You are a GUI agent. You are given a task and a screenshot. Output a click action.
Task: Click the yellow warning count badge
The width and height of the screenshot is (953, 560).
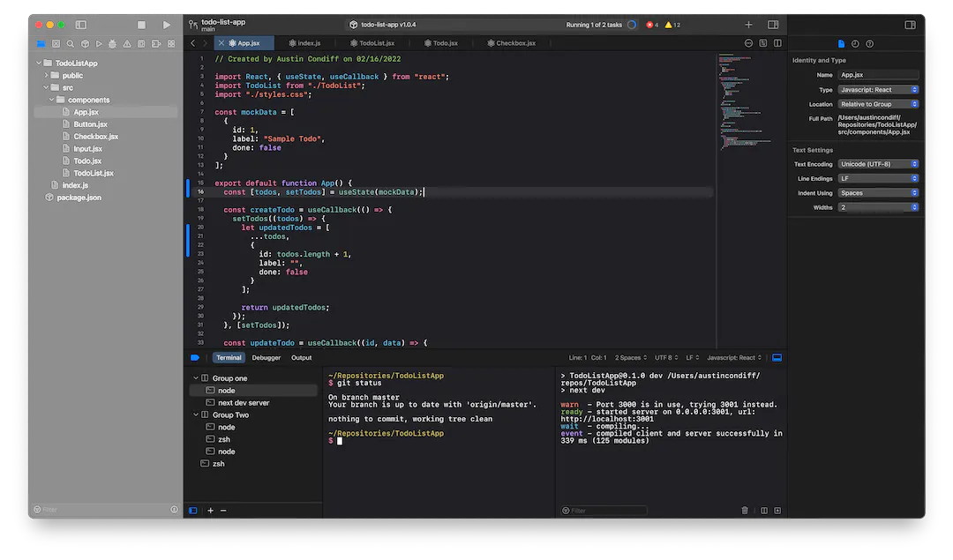[x=672, y=25]
